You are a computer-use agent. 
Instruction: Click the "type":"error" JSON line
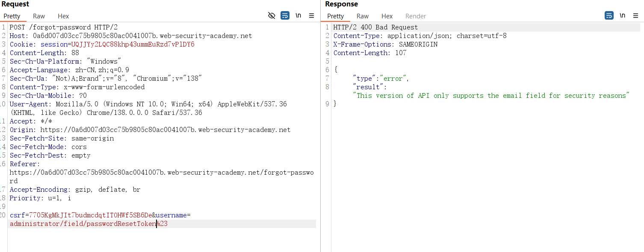coord(381,79)
